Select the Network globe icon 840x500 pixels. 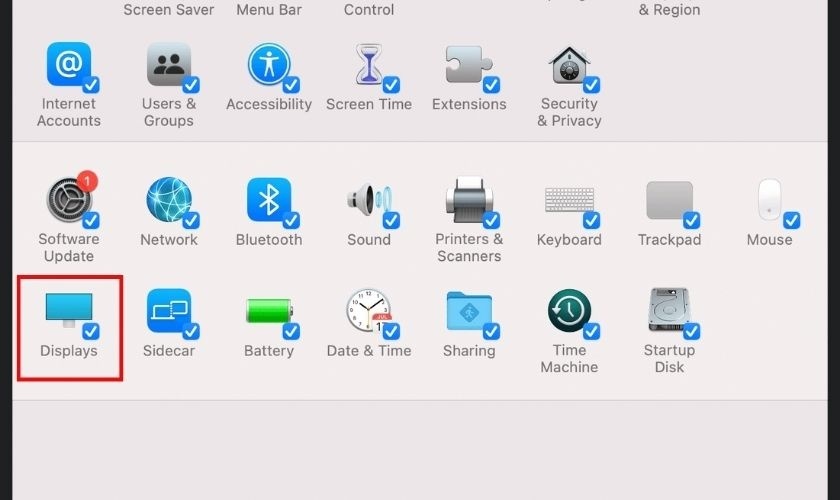[x=168, y=200]
